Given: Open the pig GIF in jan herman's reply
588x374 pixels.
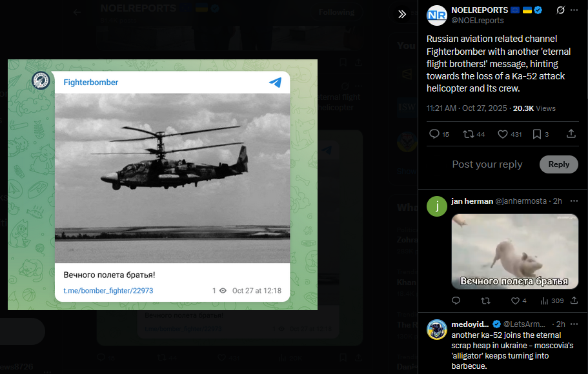Looking at the screenshot, I should pyautogui.click(x=515, y=251).
